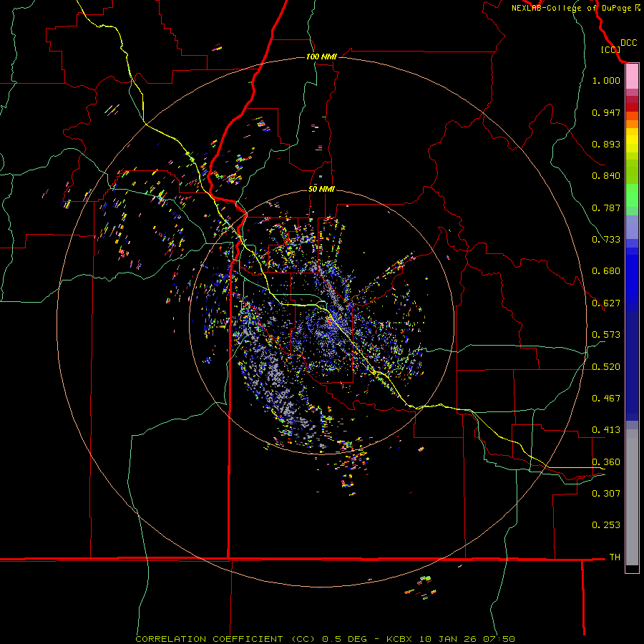This screenshot has width=644, height=644.
Task: Click the 0.360 scale value
Action: tap(606, 462)
